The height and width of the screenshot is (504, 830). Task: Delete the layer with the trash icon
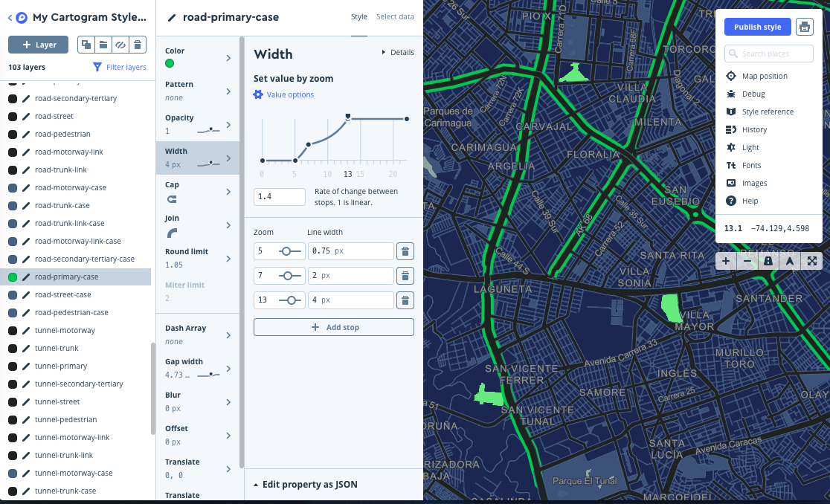point(138,45)
